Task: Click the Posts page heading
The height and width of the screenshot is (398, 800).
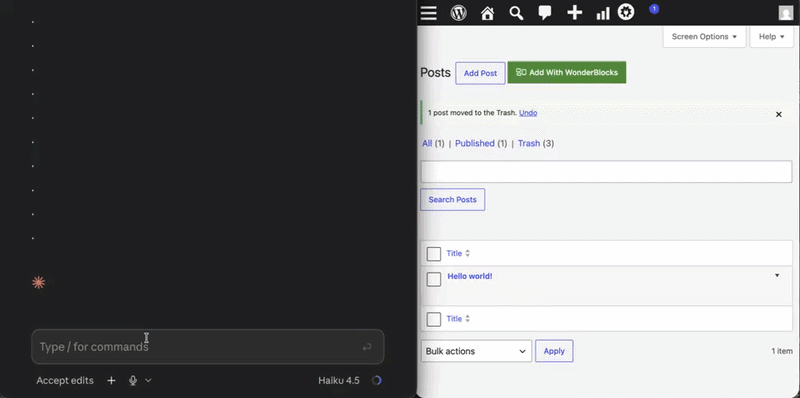Action: [x=435, y=72]
